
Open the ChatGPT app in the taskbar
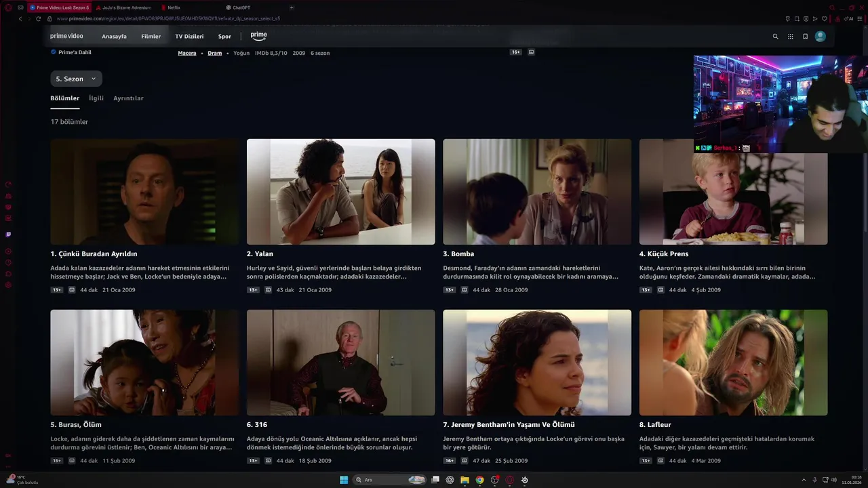click(450, 480)
